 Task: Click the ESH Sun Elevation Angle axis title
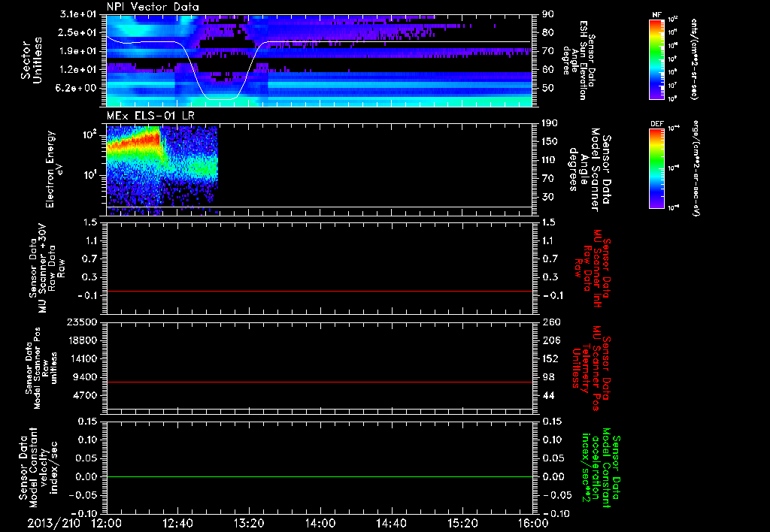point(578,60)
